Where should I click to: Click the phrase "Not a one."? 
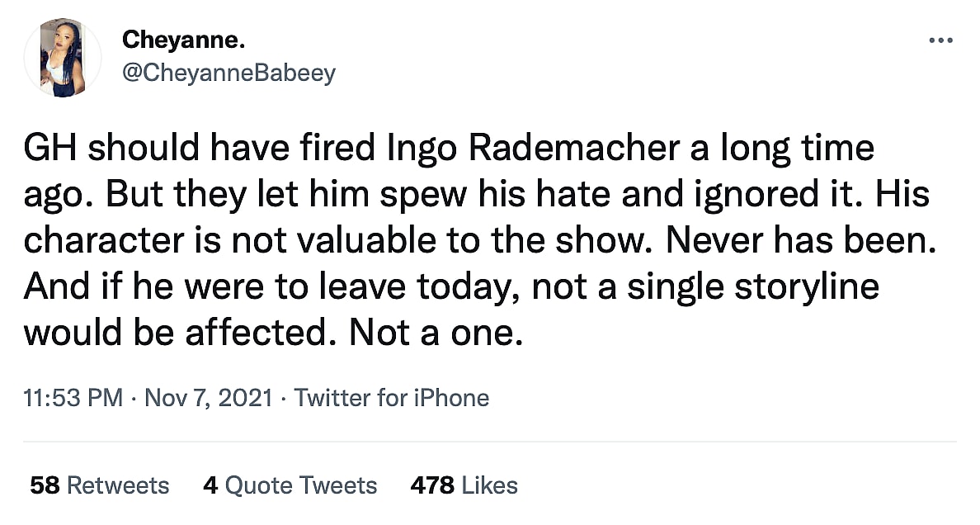coord(436,332)
